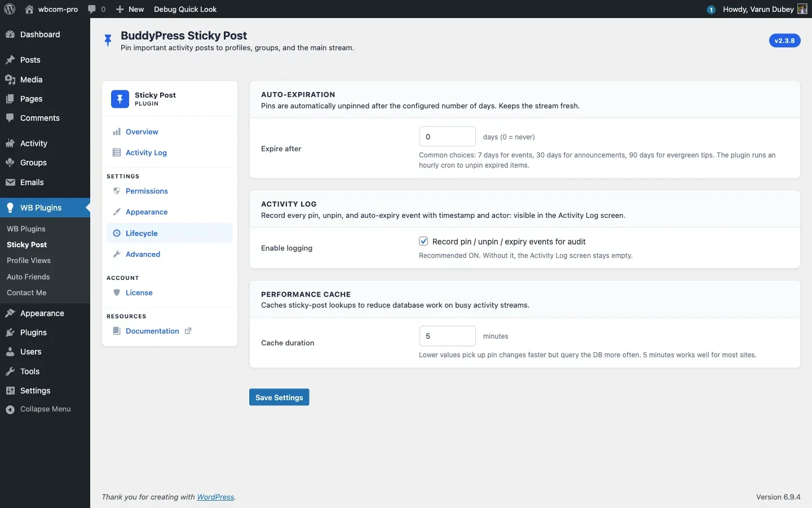Click the Save Settings button
Image resolution: width=812 pixels, height=508 pixels.
tap(279, 397)
